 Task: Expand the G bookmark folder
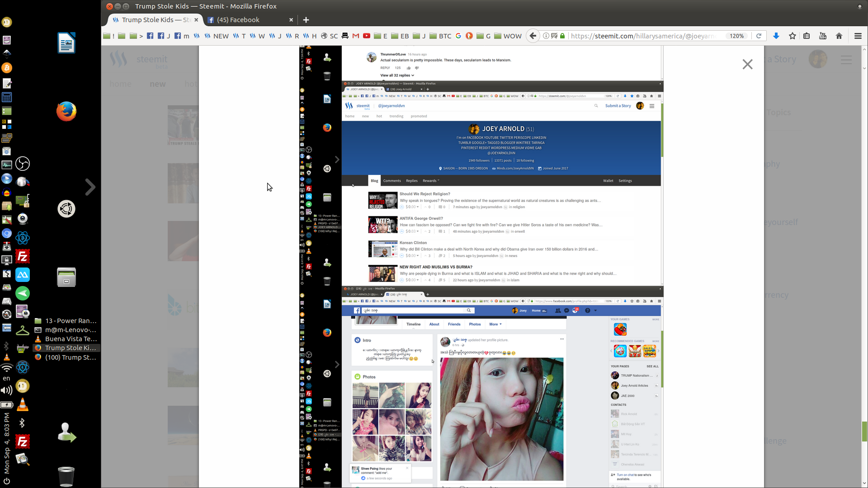point(484,36)
